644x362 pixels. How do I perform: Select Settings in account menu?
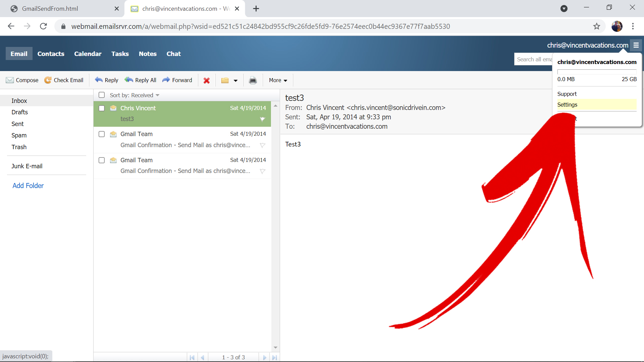click(x=597, y=105)
